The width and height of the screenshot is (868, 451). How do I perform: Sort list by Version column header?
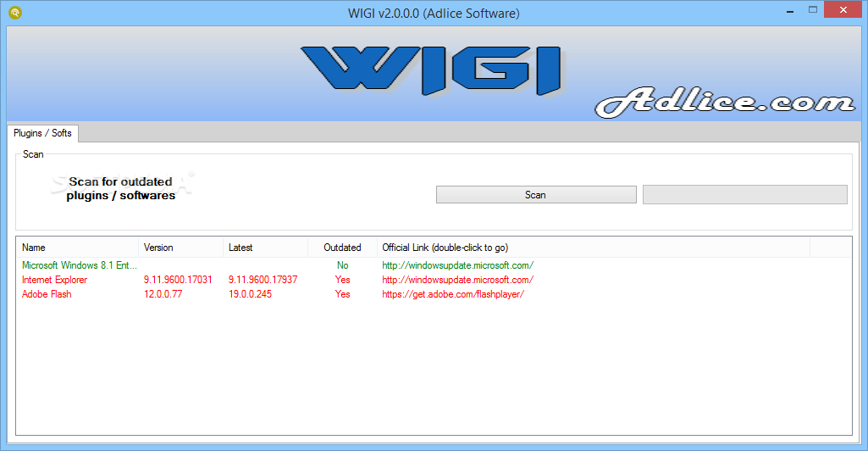pos(180,248)
